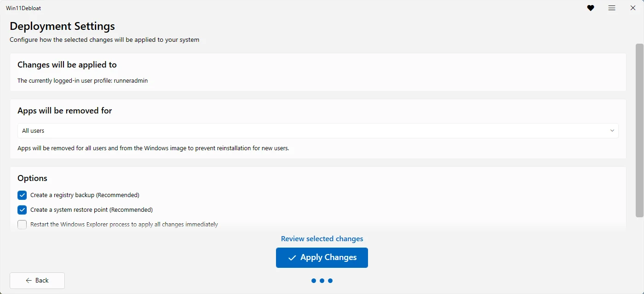Click the Apps will be removed for heading
This screenshot has height=294, width=644.
coord(65,111)
